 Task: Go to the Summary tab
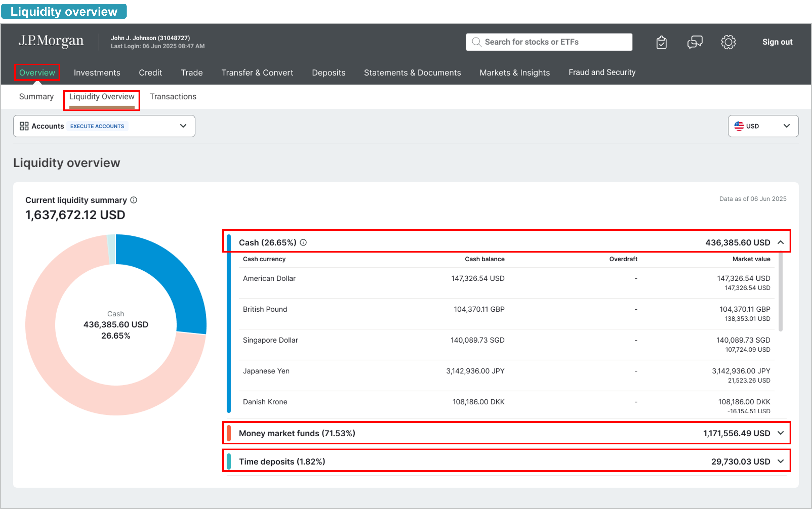36,97
